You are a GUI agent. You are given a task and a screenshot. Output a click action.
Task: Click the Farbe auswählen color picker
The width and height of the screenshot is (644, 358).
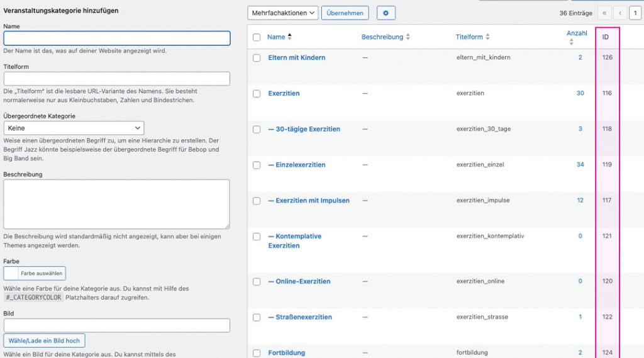click(x=35, y=273)
